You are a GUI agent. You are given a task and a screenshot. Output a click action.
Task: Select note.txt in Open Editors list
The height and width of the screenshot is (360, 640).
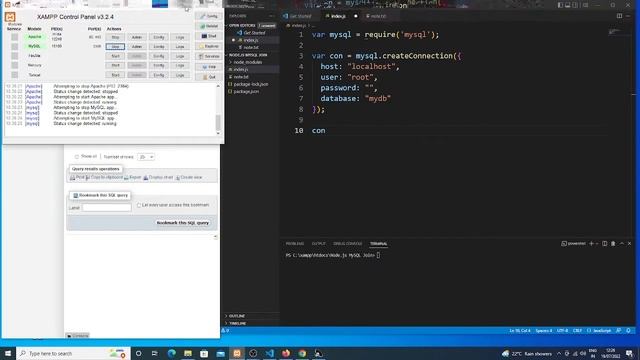point(250,48)
